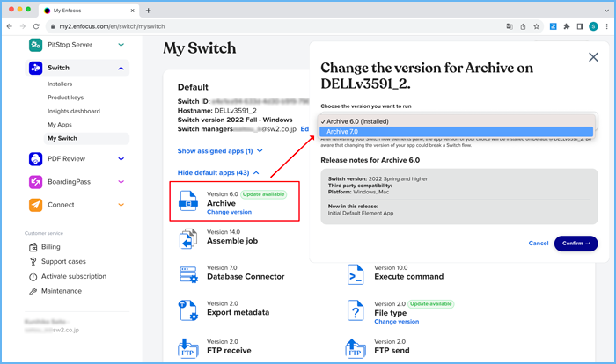616x364 pixels.
Task: Click the Export metadata app icon
Action: pos(188,310)
